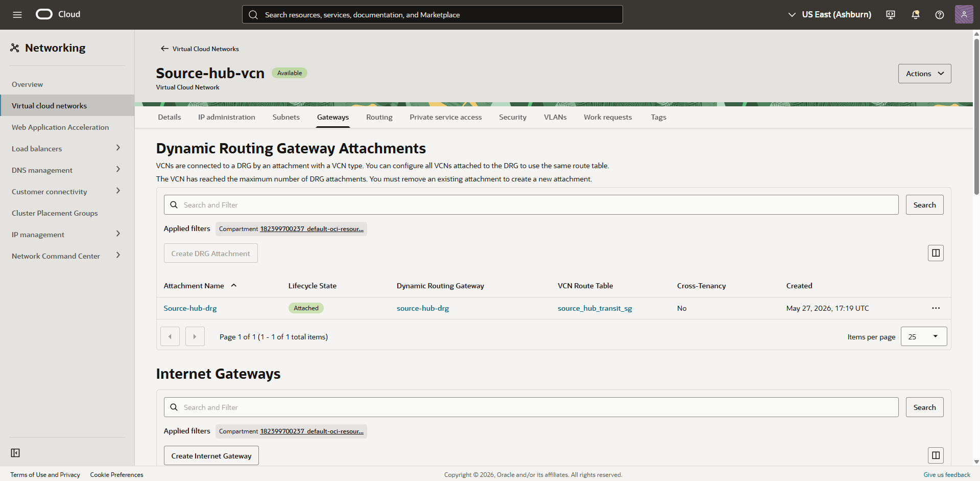980x481 pixels.
Task: Open the notifications bell
Action: [915, 15]
